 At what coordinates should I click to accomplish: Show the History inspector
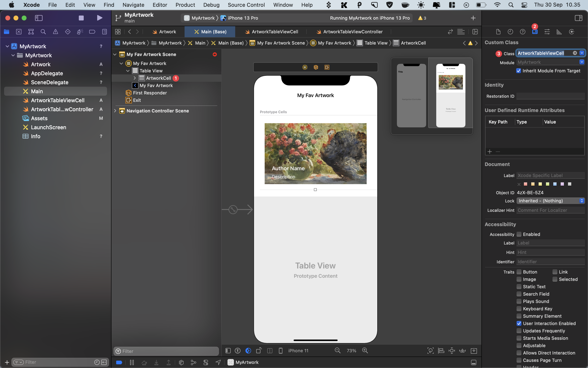click(x=510, y=32)
